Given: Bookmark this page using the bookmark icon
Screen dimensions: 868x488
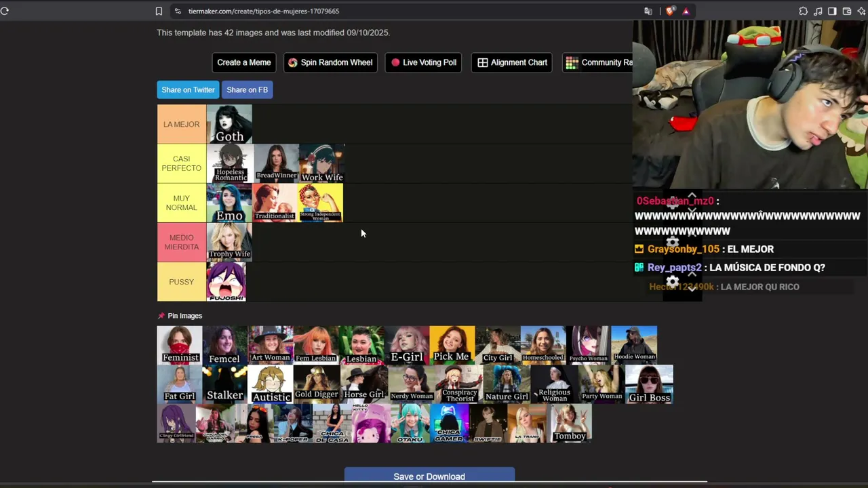Looking at the screenshot, I should 159,11.
